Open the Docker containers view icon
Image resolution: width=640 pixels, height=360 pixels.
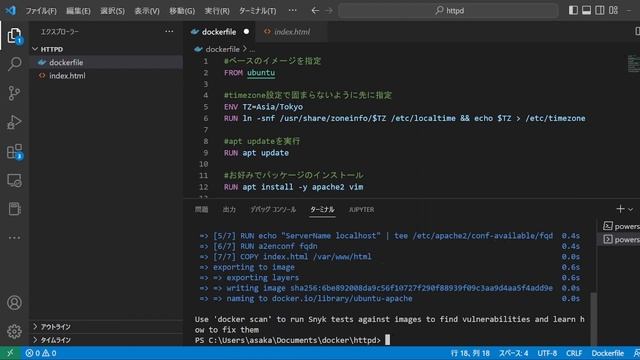[14, 209]
